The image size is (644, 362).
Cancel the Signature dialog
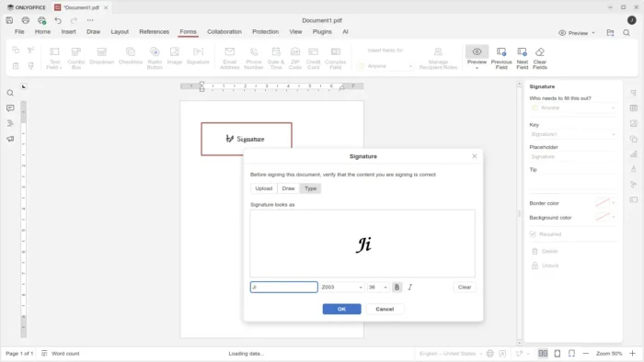pyautogui.click(x=385, y=309)
